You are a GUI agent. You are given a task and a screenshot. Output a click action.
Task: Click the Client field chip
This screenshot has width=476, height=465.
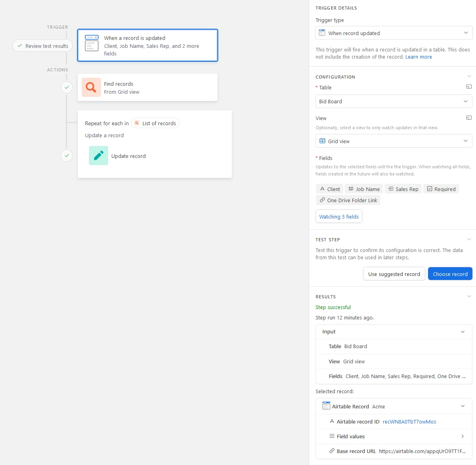(330, 189)
